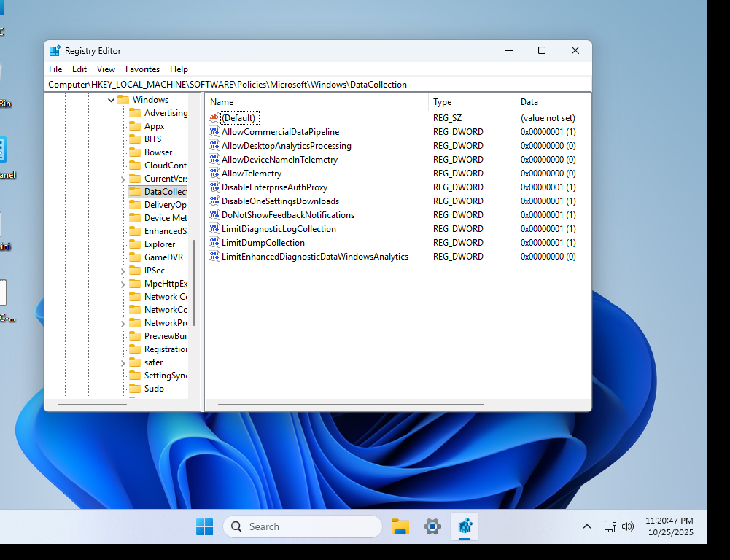The image size is (730, 560).
Task: Click the tree pane horizontal scrollbar
Action: (x=92, y=405)
